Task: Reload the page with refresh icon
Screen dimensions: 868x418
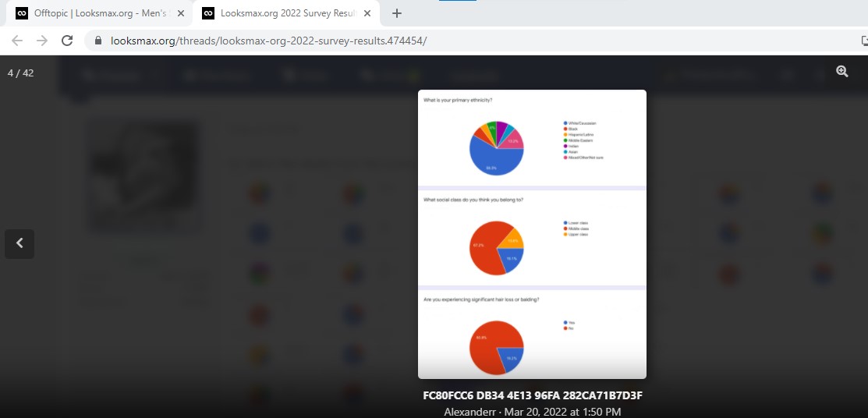Action: click(67, 41)
